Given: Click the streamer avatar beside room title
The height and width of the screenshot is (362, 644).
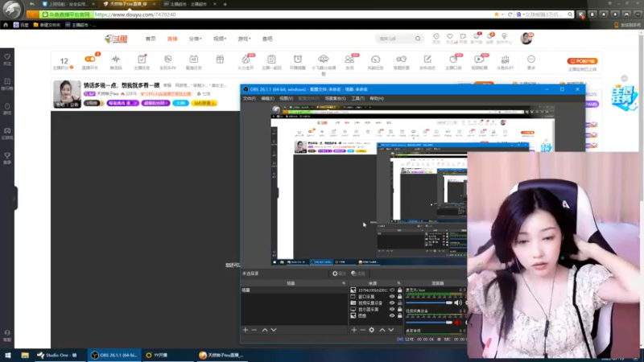Looking at the screenshot, I should 67,94.
